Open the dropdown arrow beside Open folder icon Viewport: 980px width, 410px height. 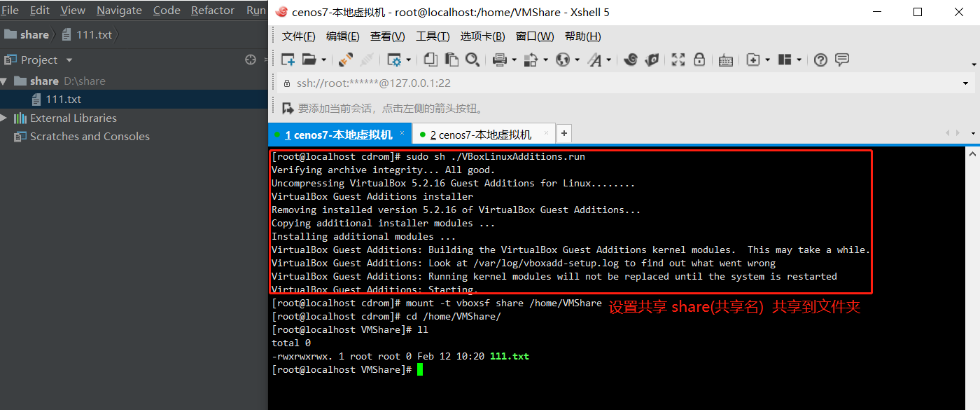323,60
